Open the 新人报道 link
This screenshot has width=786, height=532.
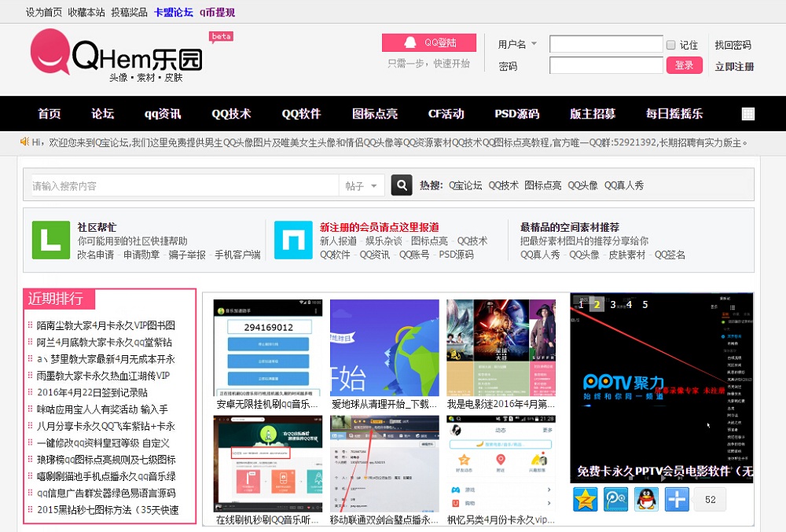(x=338, y=241)
